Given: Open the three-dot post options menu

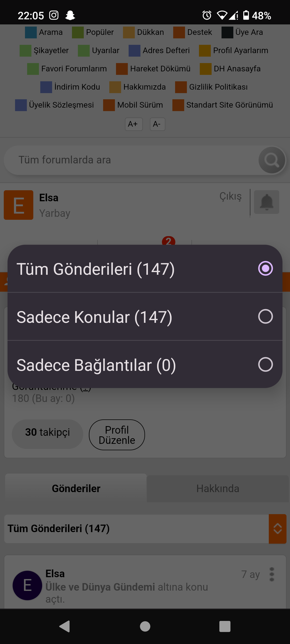Looking at the screenshot, I should pos(272,574).
